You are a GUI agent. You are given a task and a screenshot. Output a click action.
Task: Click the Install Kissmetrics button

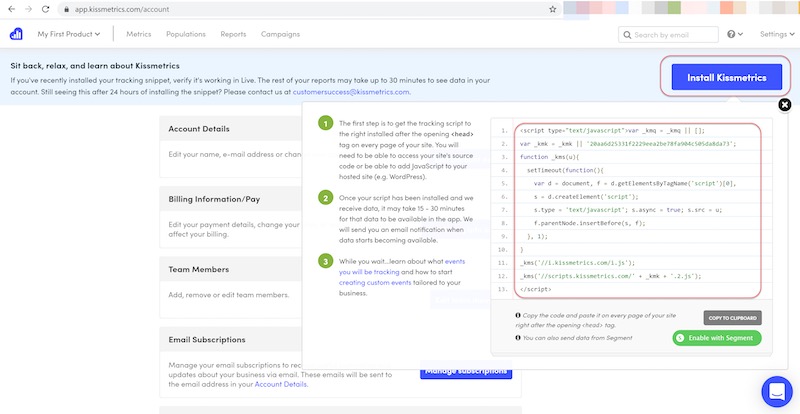(727, 77)
